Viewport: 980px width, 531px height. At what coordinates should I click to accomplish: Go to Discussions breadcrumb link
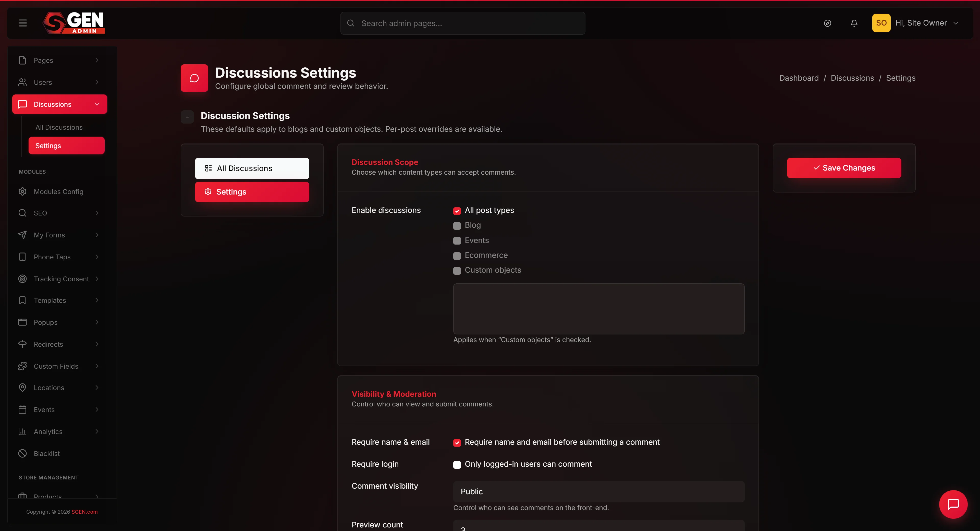pos(852,78)
